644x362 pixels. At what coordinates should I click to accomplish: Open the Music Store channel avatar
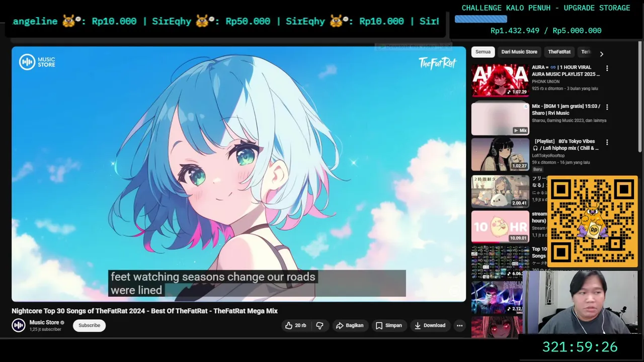tap(19, 325)
